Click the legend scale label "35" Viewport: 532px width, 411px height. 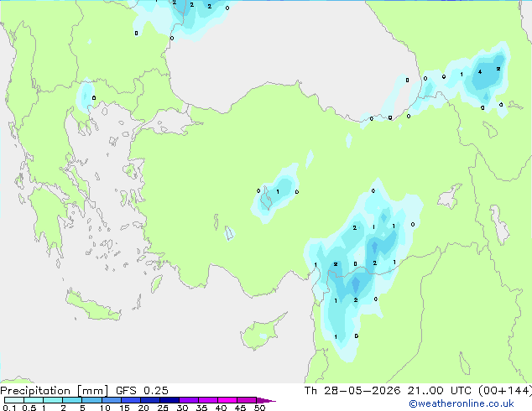coord(201,408)
